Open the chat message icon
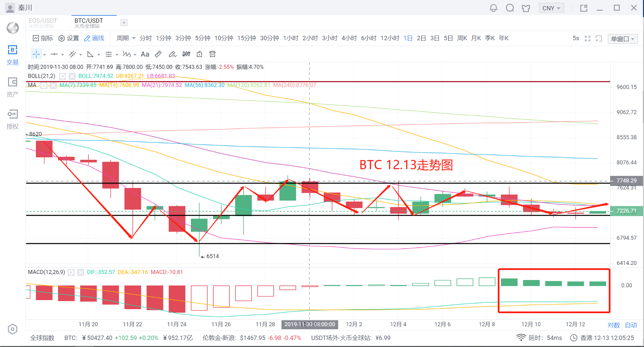The height and width of the screenshot is (347, 644). [x=510, y=8]
